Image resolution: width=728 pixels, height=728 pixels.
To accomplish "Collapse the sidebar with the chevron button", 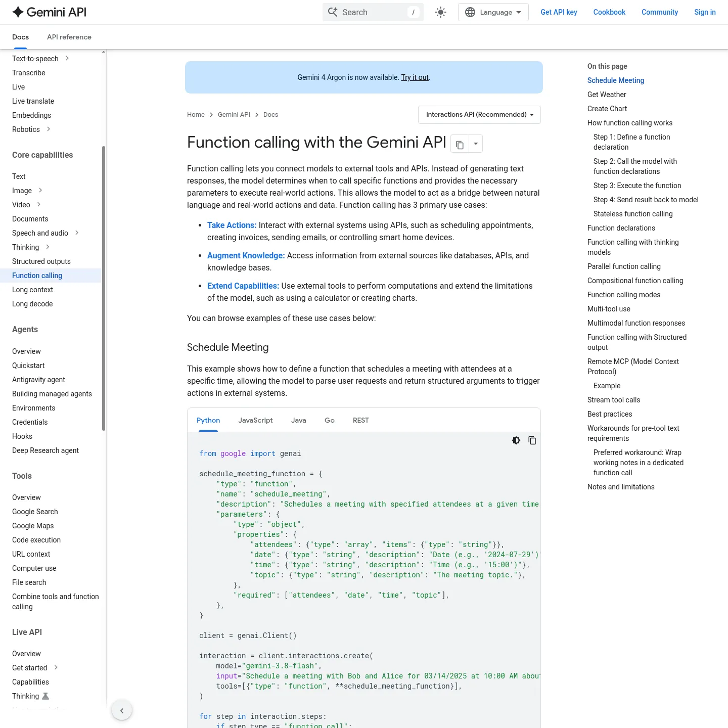I will click(122, 710).
